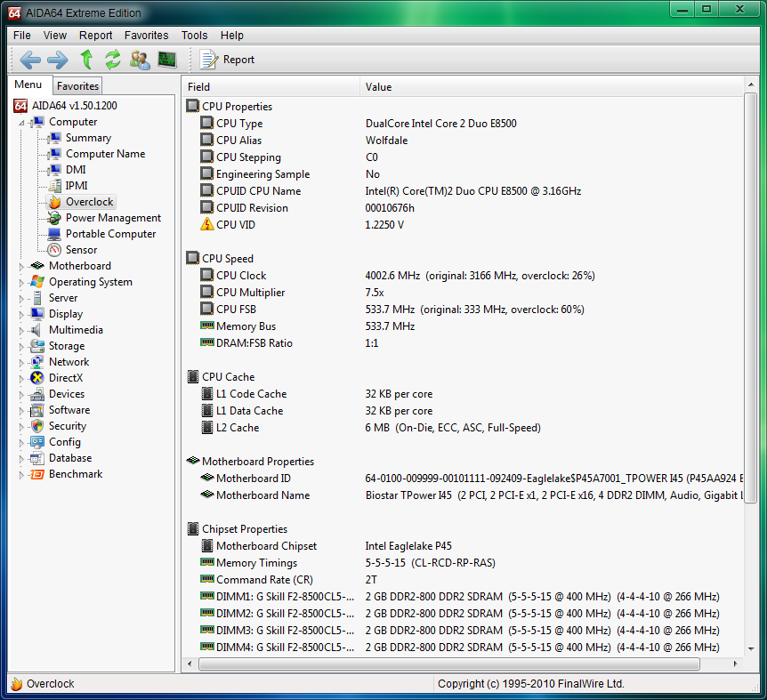Open the Report menu
767x700 pixels.
coord(96,36)
